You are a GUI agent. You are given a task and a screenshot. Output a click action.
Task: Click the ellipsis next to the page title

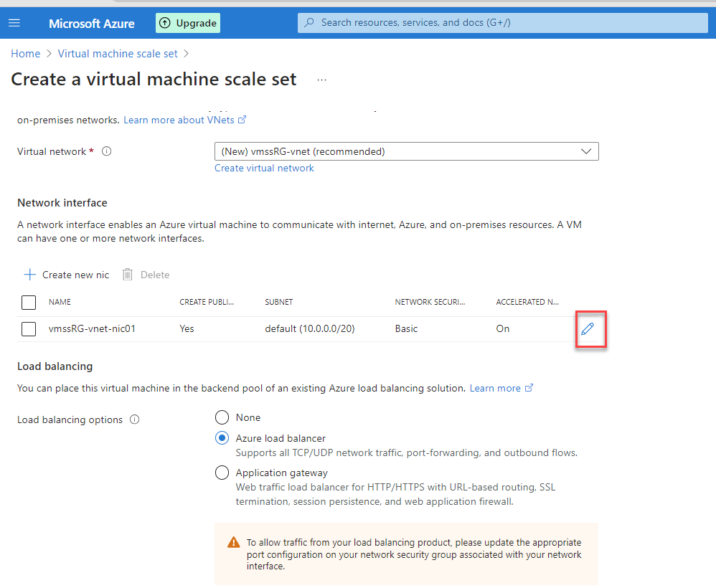click(321, 80)
